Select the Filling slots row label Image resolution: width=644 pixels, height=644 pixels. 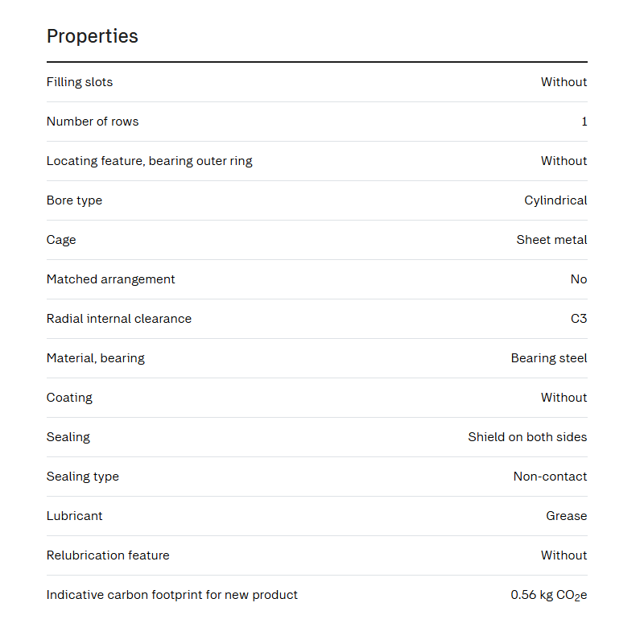click(x=80, y=82)
